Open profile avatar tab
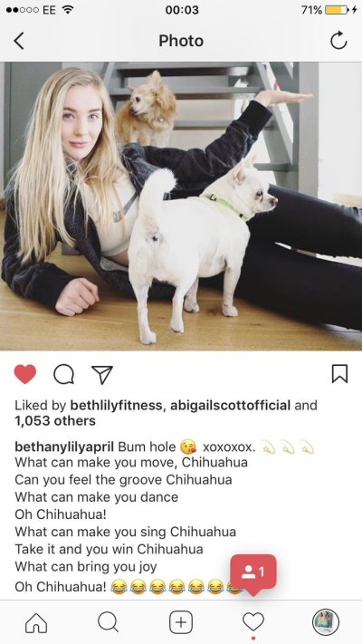 pyautogui.click(x=326, y=622)
